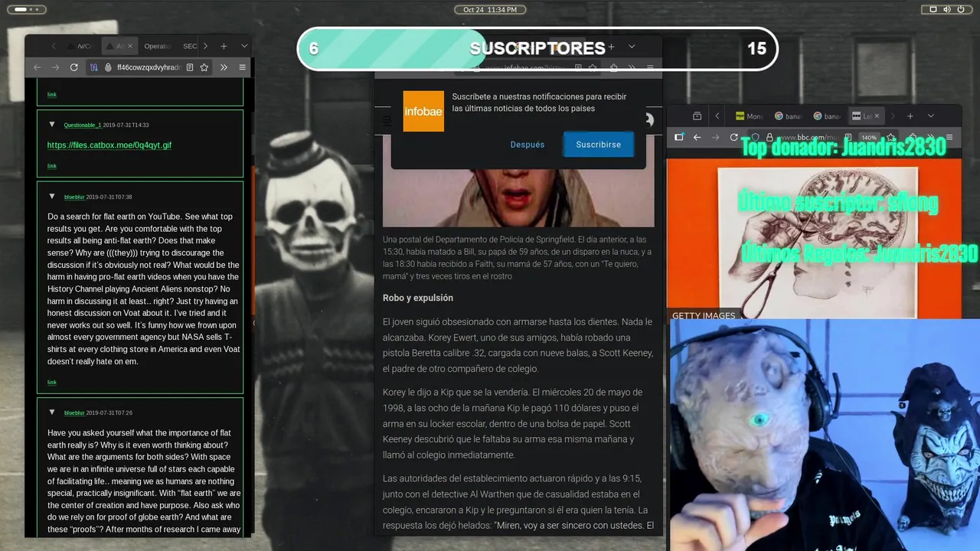Switch to the Mons tab in the BBC browser window
The image size is (980, 551).
(x=749, y=116)
